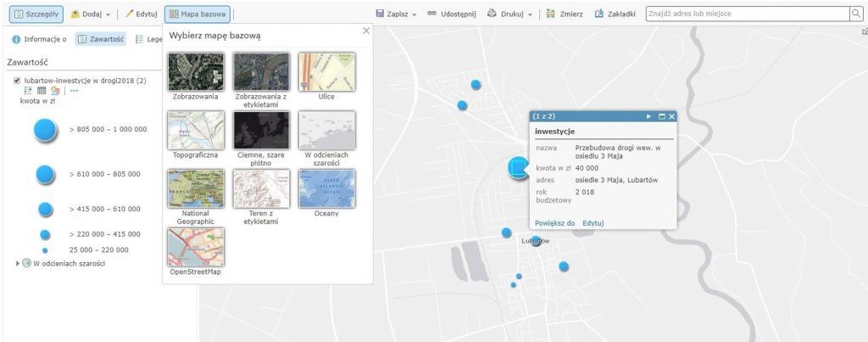Image resolution: width=868 pixels, height=342 pixels.
Task: Expand the 'W odcieniach szarości' basemap layer
Action: (18, 264)
